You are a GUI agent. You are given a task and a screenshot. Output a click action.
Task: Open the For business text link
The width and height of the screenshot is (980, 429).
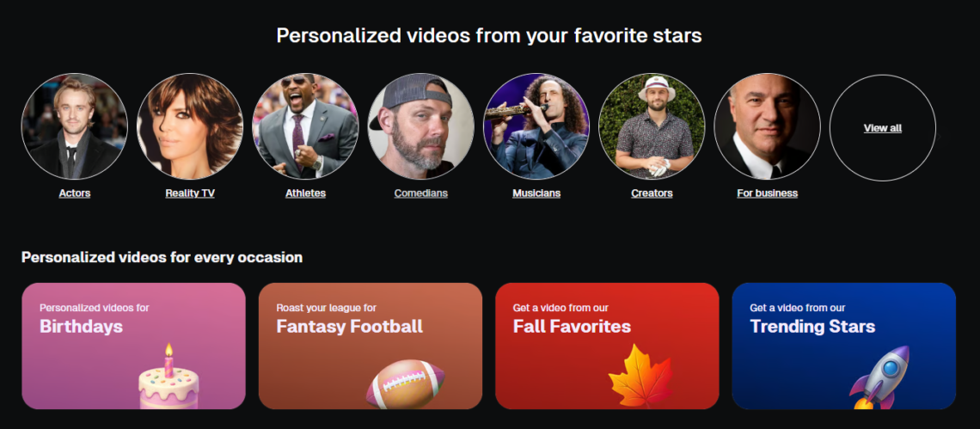(x=767, y=193)
